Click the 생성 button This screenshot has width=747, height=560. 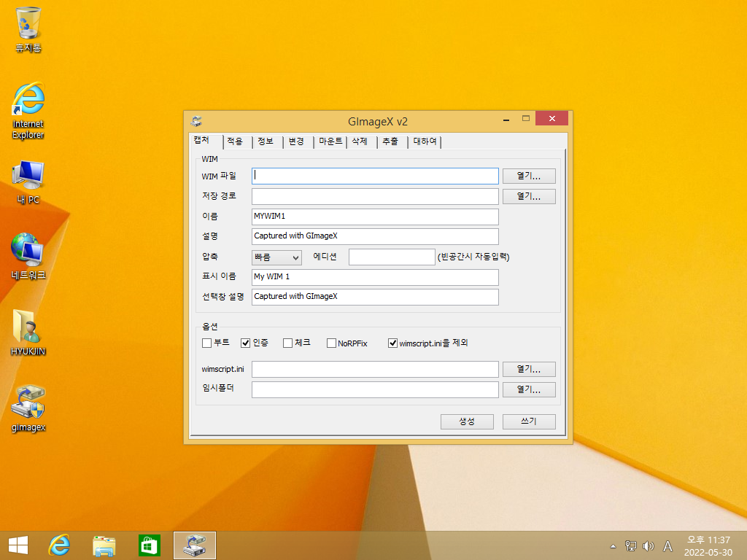467,421
